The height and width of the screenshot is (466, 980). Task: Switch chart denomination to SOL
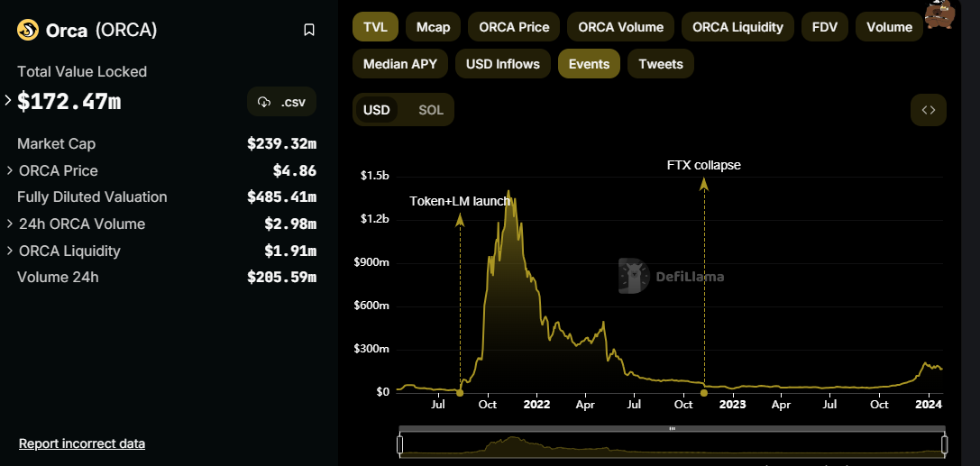[x=431, y=110]
